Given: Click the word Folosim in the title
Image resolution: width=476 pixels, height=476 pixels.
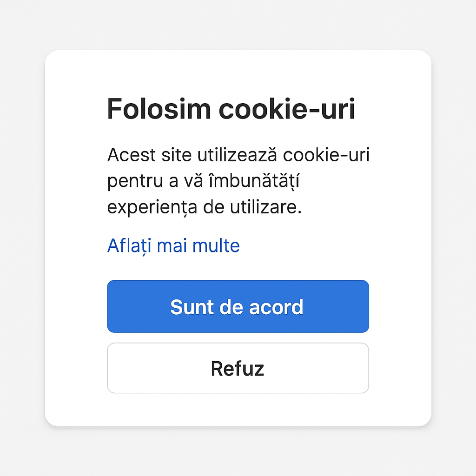Looking at the screenshot, I should click(159, 109).
